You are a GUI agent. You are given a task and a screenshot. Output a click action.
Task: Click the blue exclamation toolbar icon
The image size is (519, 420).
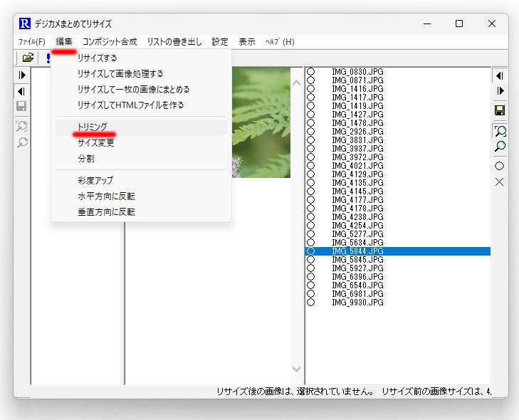48,58
